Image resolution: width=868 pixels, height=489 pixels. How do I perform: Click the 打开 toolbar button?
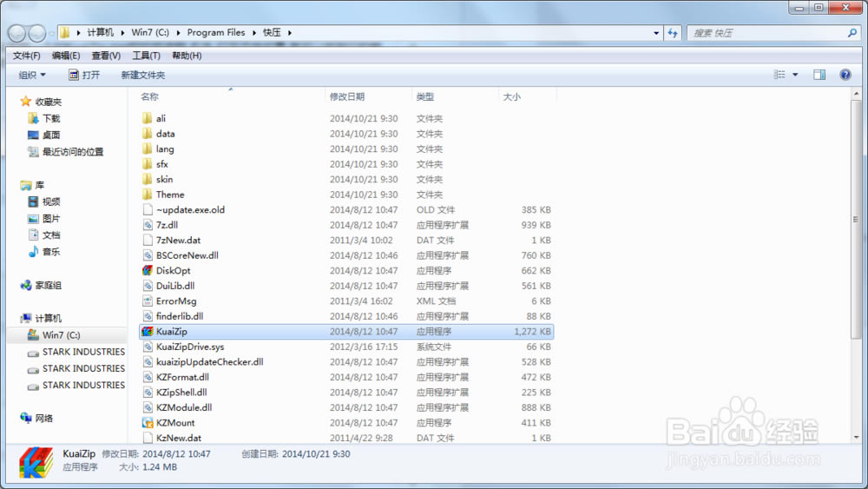pyautogui.click(x=84, y=75)
